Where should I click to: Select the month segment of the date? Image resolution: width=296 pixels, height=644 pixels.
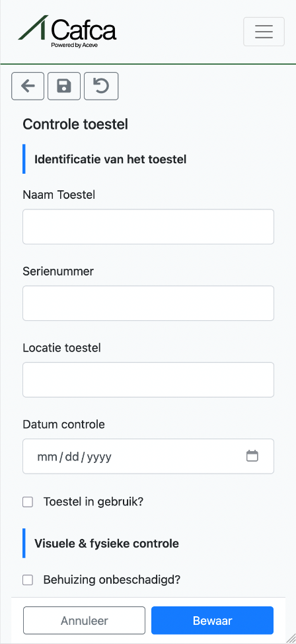[x=47, y=456]
